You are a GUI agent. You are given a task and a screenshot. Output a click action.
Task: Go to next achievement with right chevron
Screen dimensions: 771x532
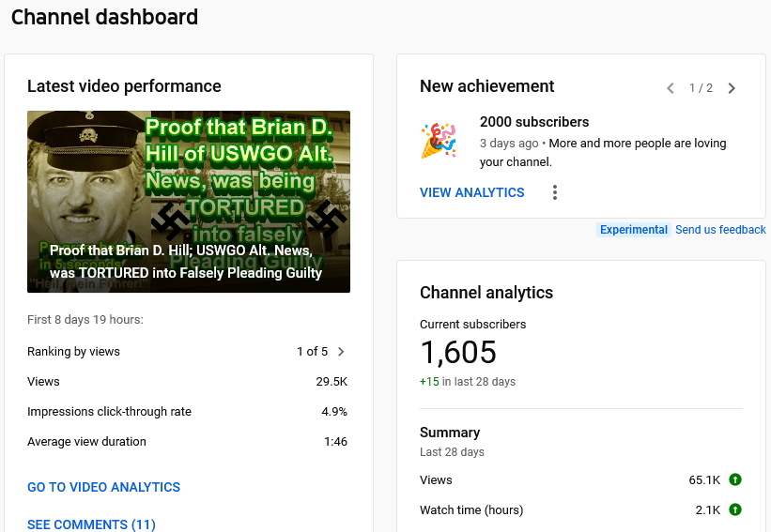[732, 88]
